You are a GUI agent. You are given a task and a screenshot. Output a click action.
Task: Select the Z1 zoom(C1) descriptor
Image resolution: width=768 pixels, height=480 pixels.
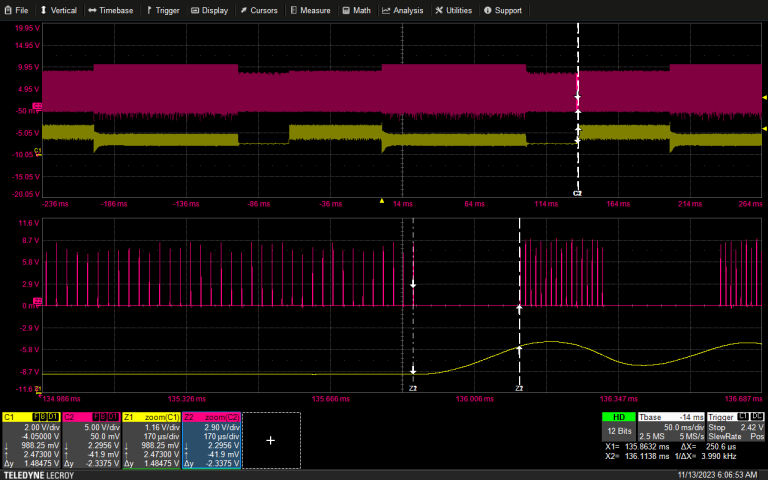coord(151,440)
